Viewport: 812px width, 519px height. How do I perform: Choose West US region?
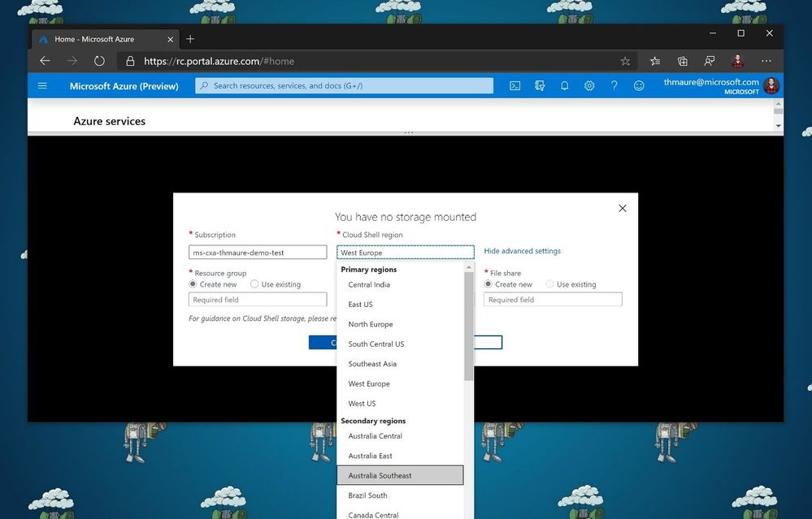(400, 404)
